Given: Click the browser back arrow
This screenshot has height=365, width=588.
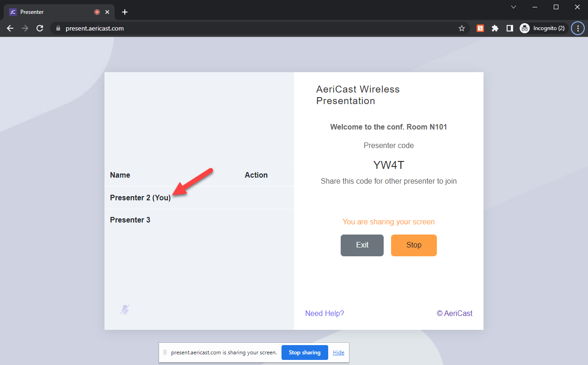Looking at the screenshot, I should tap(10, 28).
